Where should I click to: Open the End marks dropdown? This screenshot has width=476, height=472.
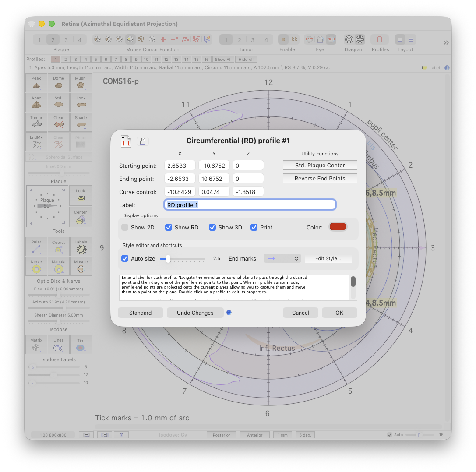[x=282, y=258]
